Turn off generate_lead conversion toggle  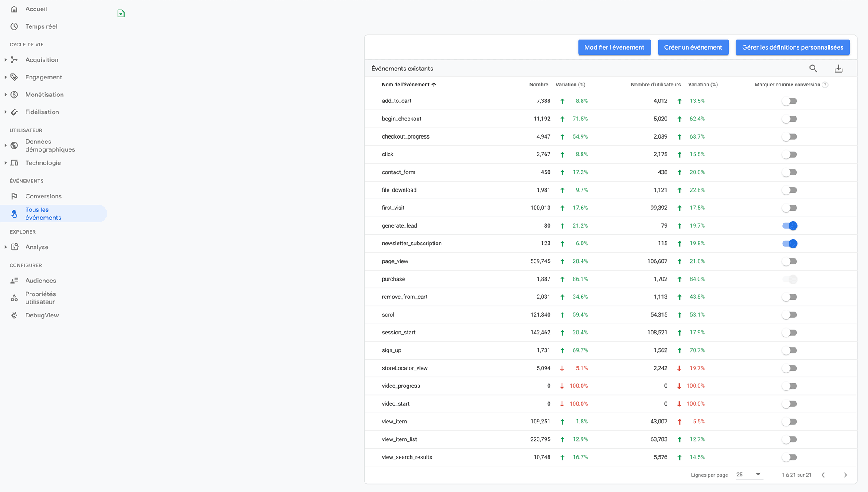[789, 226]
